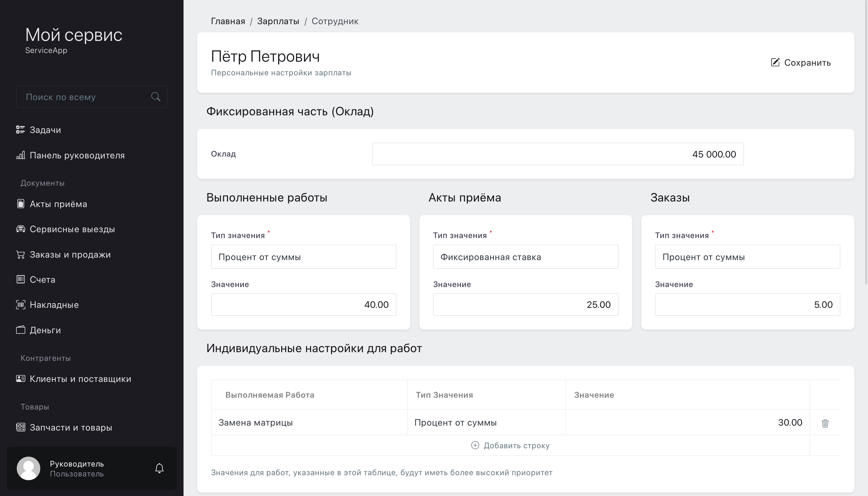The width and height of the screenshot is (868, 496).
Task: Click the 30.00 value cell
Action: tap(688, 423)
